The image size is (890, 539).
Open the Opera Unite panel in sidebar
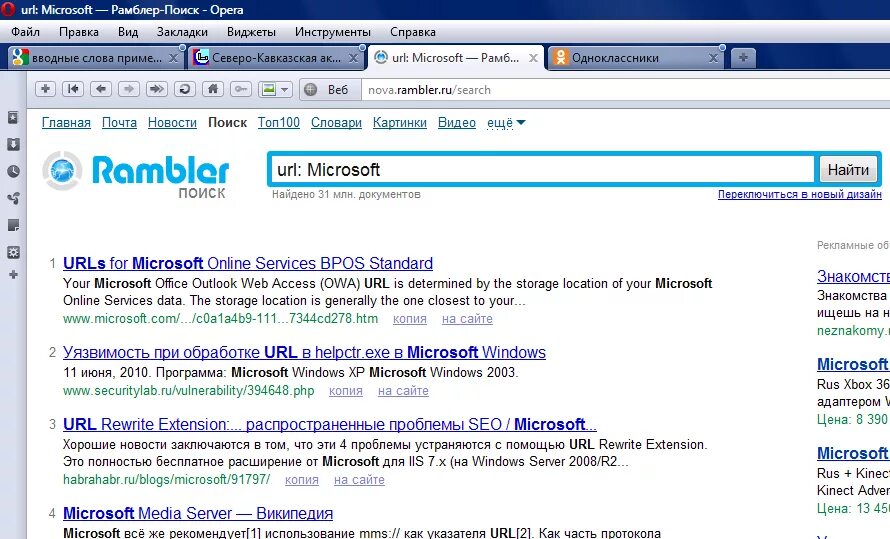13,198
